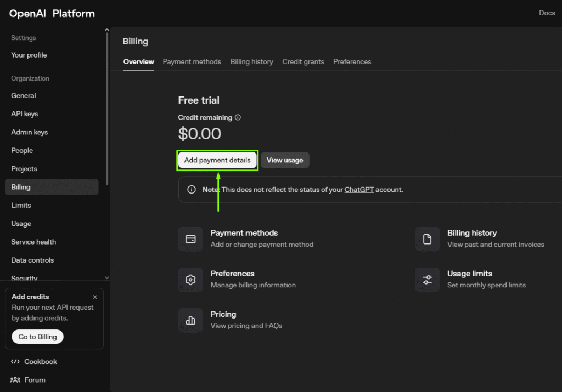Dismiss the Add credits notification card
This screenshot has height=392, width=562.
pyautogui.click(x=94, y=296)
